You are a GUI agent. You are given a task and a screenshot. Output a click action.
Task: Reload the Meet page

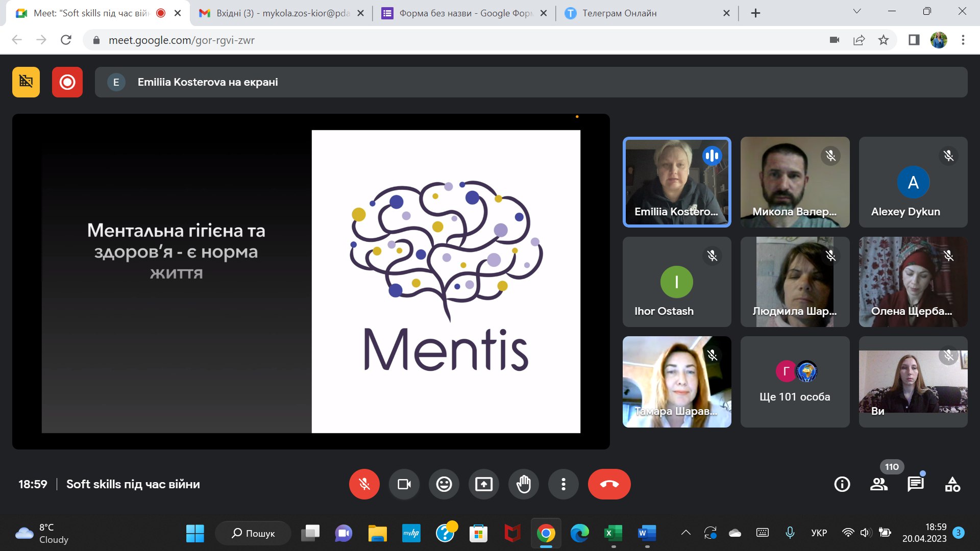click(66, 40)
